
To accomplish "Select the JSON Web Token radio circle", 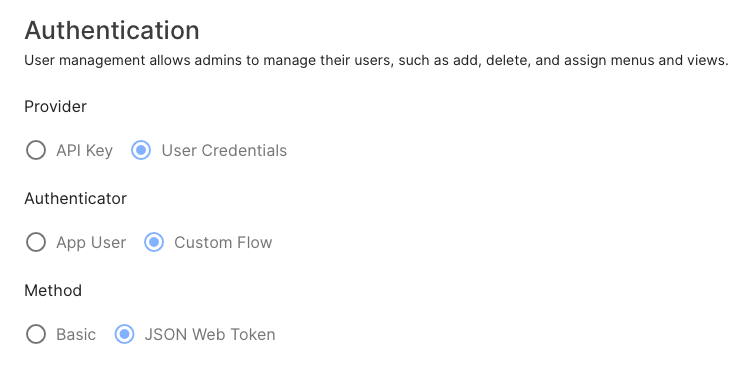I will tap(124, 334).
